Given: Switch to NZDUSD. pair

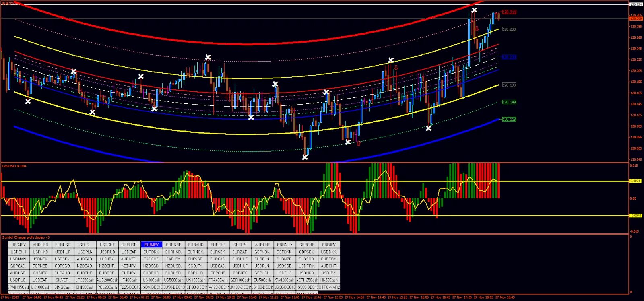Looking at the screenshot, I should 173,266.
